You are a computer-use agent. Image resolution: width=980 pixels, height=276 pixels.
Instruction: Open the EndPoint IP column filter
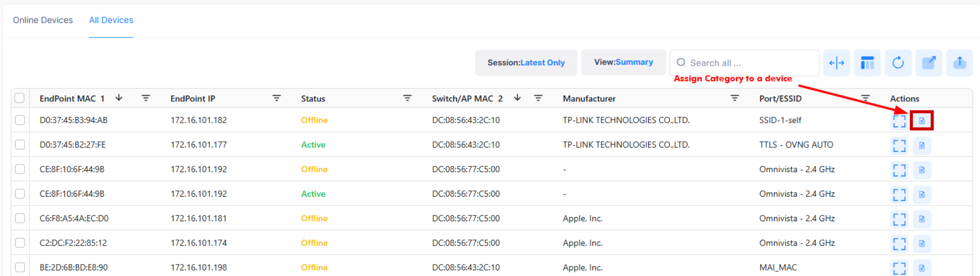point(276,98)
